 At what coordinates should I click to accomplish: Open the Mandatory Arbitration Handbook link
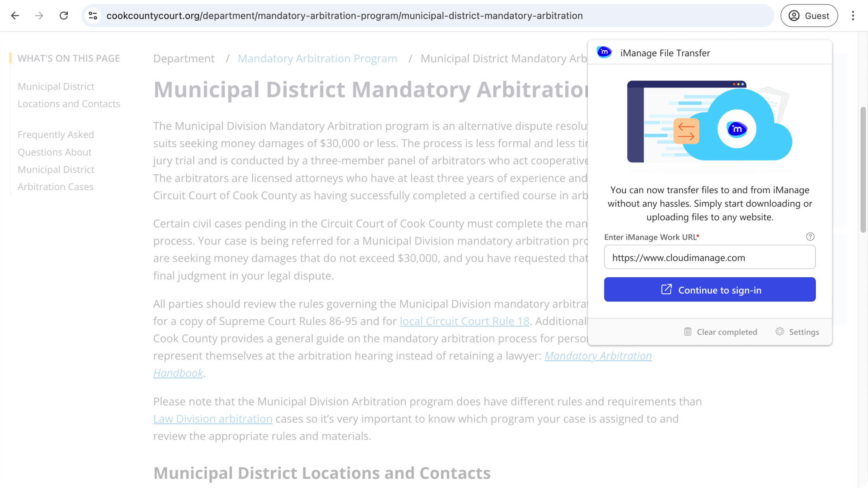point(598,356)
